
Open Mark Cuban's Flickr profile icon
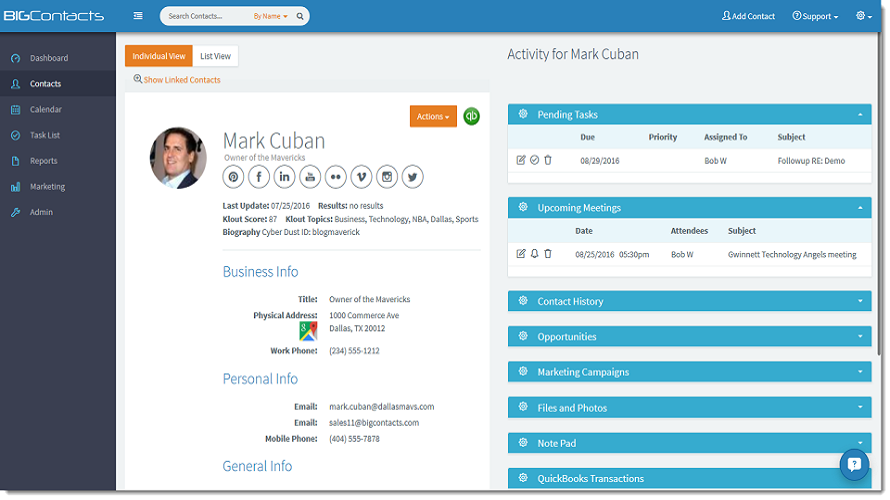[335, 177]
